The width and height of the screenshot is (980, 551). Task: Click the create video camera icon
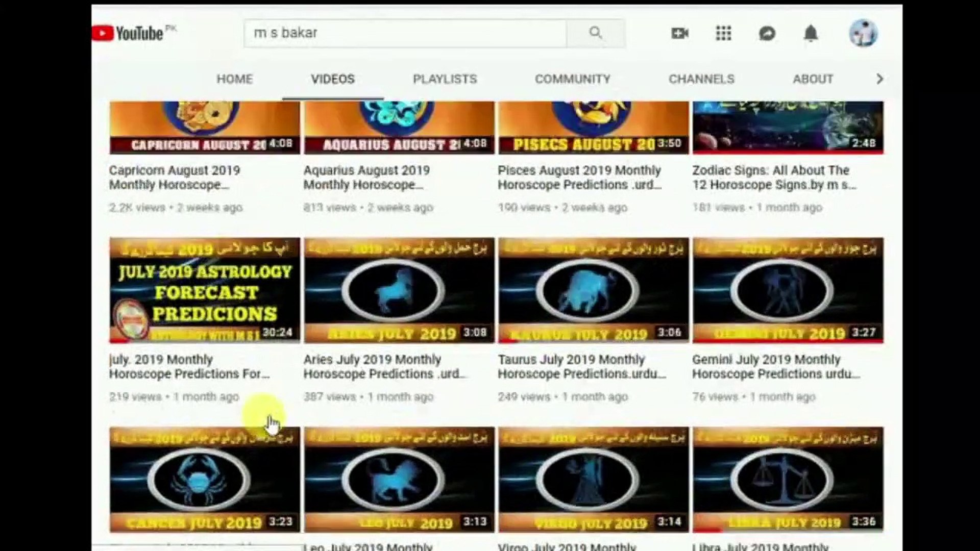click(679, 34)
